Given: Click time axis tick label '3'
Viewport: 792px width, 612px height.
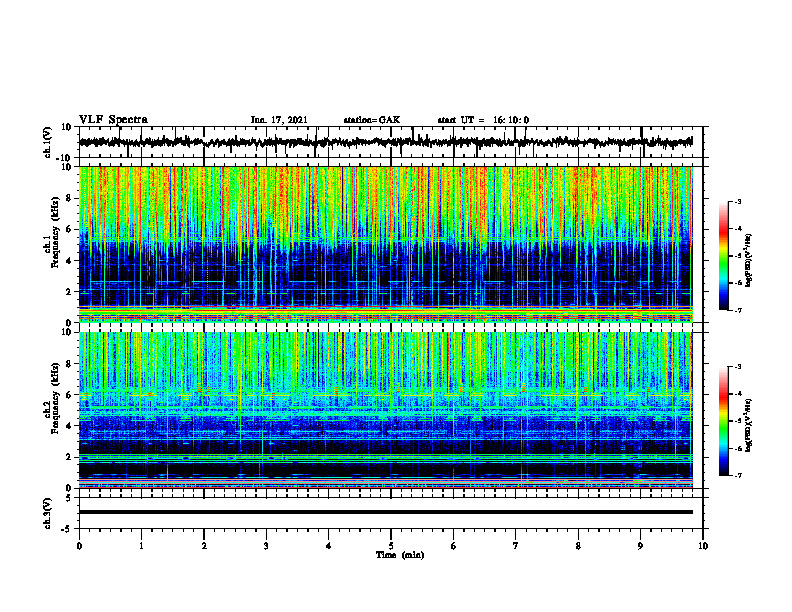Looking at the screenshot, I should click(x=266, y=546).
